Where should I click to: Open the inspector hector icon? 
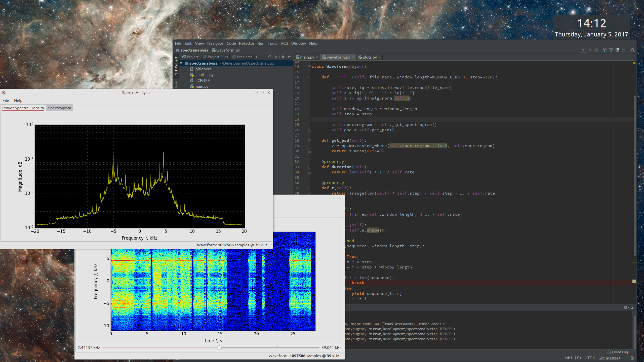pyautogui.click(x=632, y=358)
